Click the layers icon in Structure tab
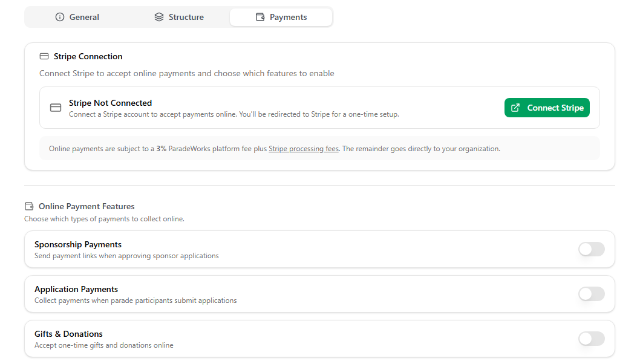 point(158,17)
